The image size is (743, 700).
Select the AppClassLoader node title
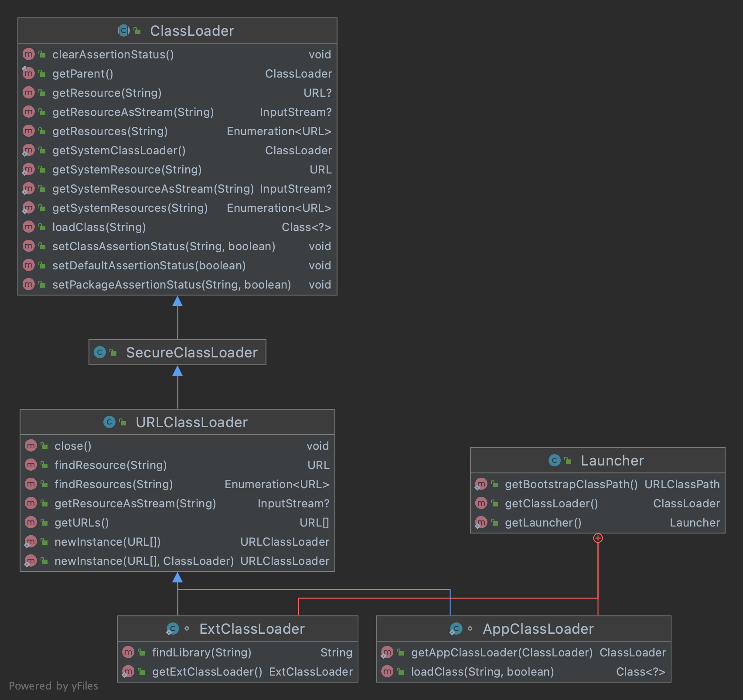click(x=539, y=629)
